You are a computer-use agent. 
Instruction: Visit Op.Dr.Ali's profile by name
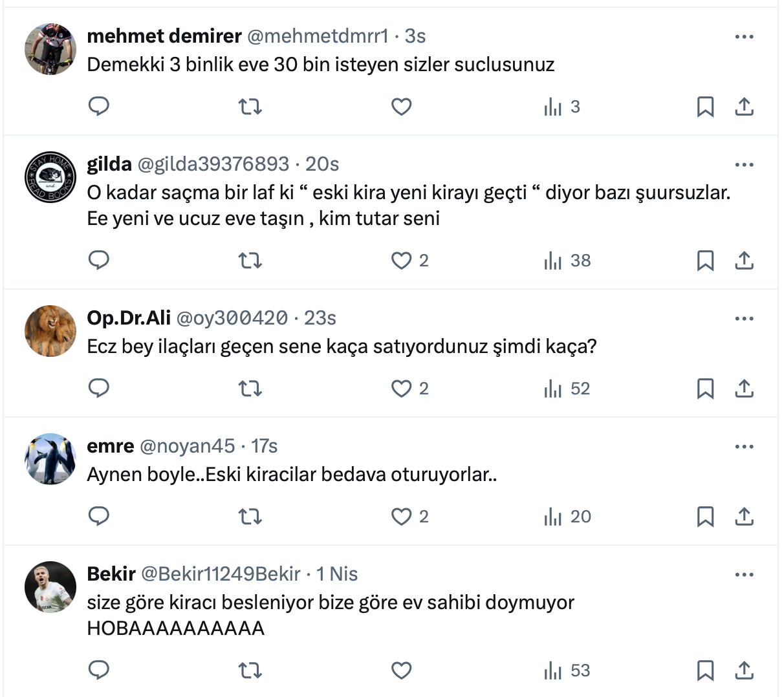click(129, 318)
